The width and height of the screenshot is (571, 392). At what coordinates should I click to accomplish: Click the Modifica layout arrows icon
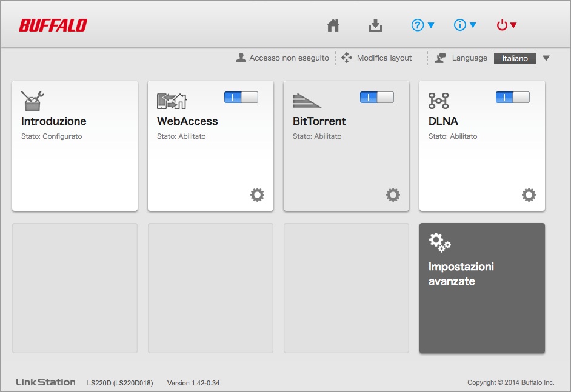pos(346,58)
